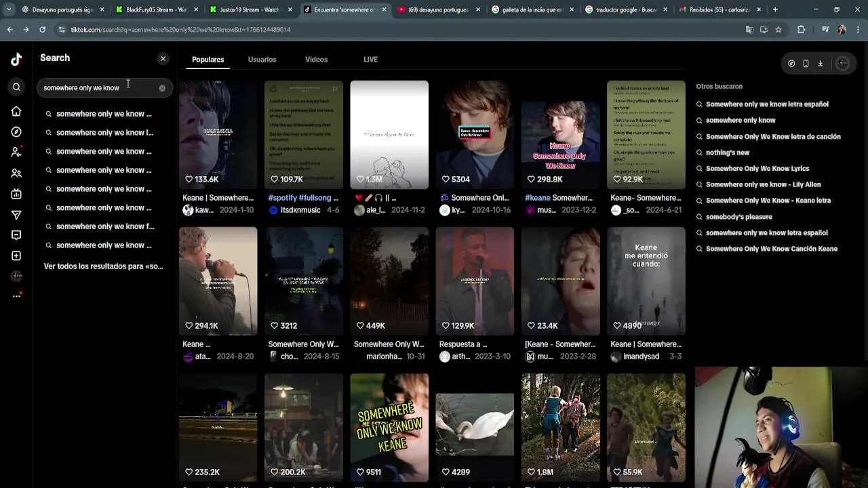Search 'Somewhere only we know - Lily Allen'

coord(764,184)
